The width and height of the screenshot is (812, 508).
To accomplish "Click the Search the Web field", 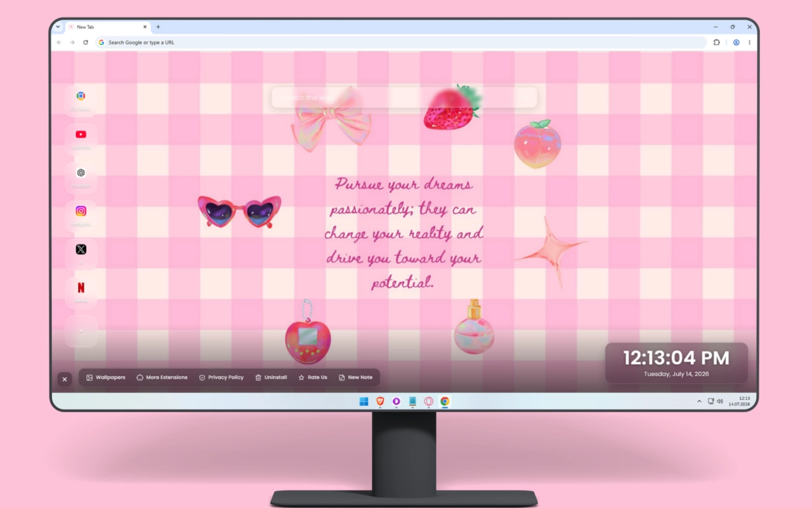I will click(404, 98).
